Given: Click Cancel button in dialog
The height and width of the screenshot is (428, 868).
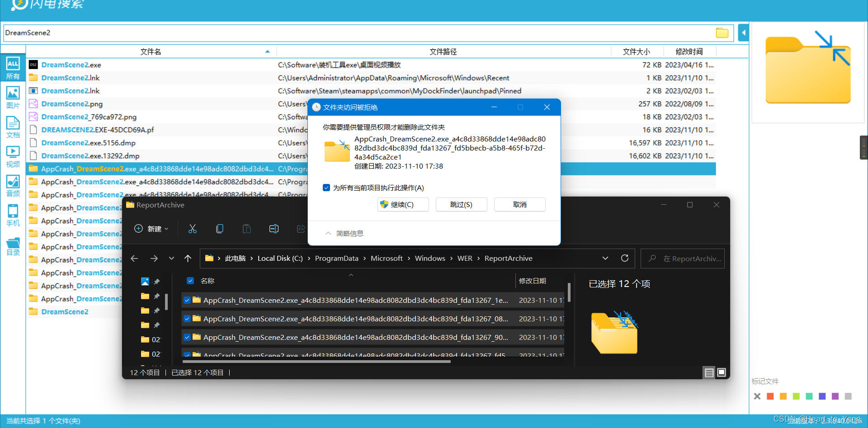Looking at the screenshot, I should pos(520,204).
